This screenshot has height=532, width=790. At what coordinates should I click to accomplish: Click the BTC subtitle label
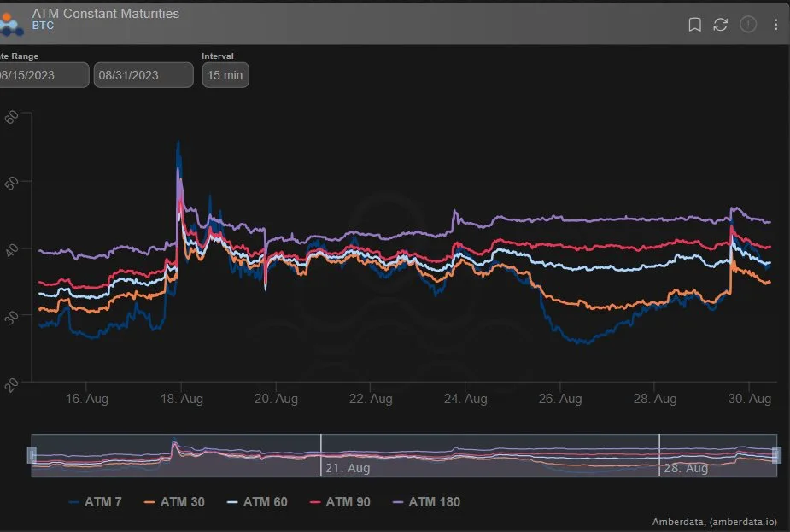click(43, 26)
